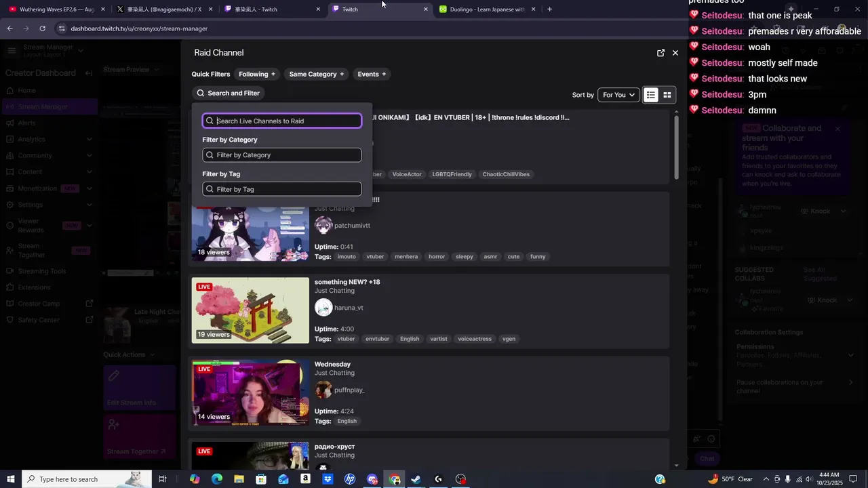
Task: Open Microsoft Store from taskbar
Action: (x=261, y=479)
